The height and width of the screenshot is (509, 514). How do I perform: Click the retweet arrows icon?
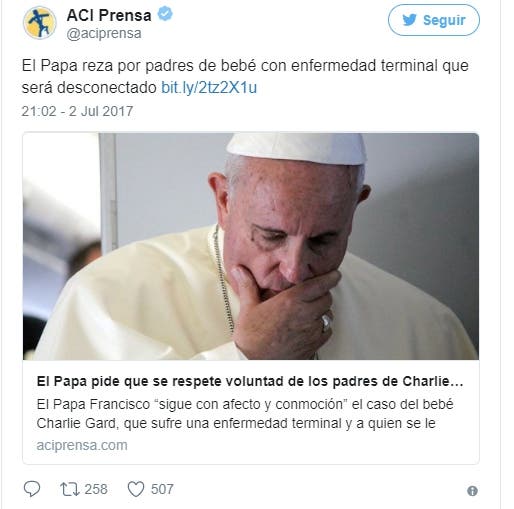click(69, 489)
